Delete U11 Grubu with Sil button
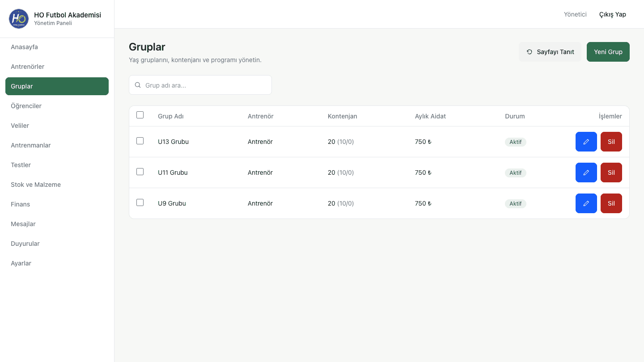Image resolution: width=644 pixels, height=362 pixels. [611, 173]
